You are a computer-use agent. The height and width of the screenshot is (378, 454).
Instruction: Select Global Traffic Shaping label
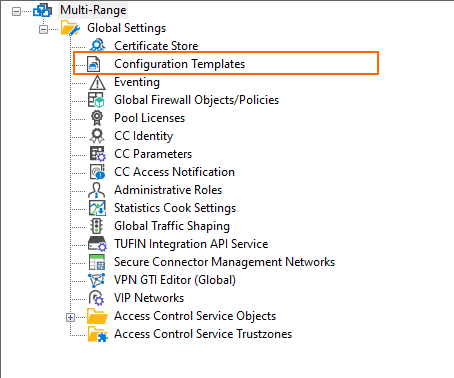pos(172,226)
